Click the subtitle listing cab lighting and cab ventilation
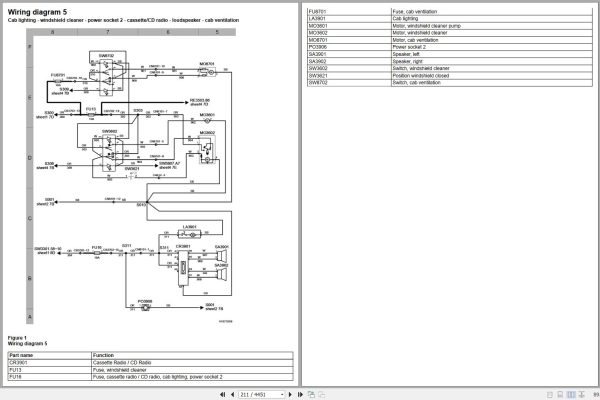This screenshot has width=600, height=400. pos(123,20)
